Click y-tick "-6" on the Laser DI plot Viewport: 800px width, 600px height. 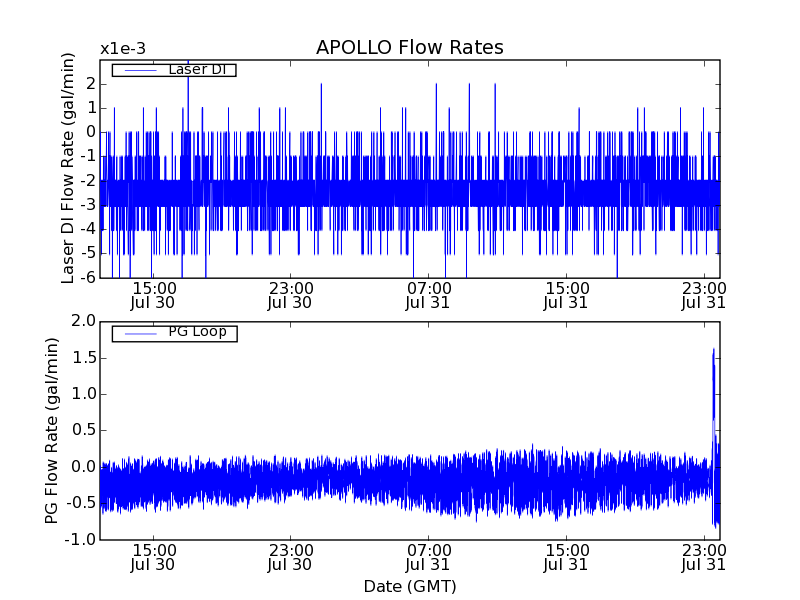(x=88, y=278)
